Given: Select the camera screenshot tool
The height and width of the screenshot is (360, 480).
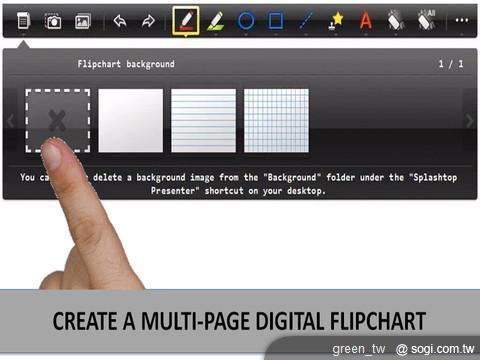Looking at the screenshot, I should (53, 21).
